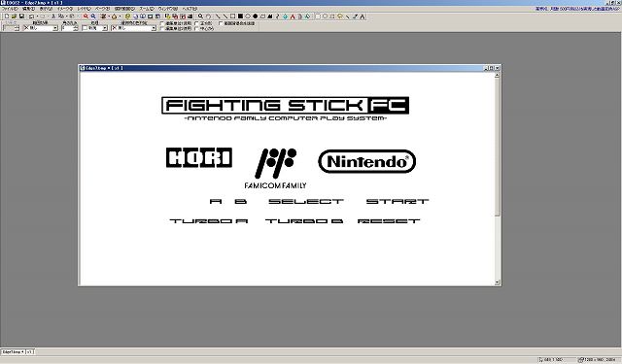Open the File menu (ファイル)

10,9
